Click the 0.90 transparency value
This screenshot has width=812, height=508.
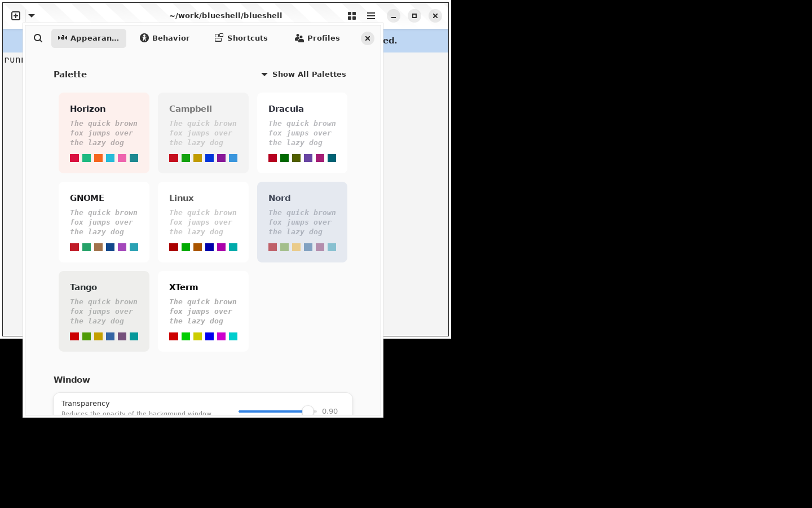coord(330,411)
